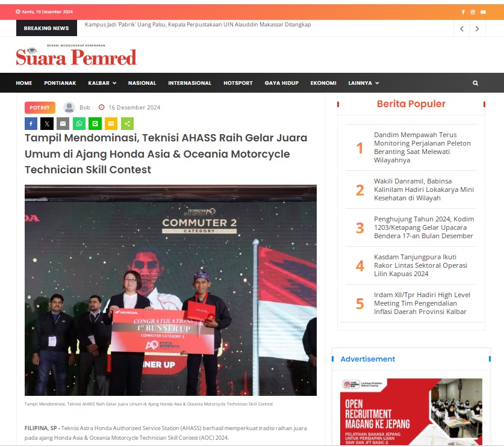Click the date 16 Desember 2024
This screenshot has height=447, width=504.
tap(134, 108)
